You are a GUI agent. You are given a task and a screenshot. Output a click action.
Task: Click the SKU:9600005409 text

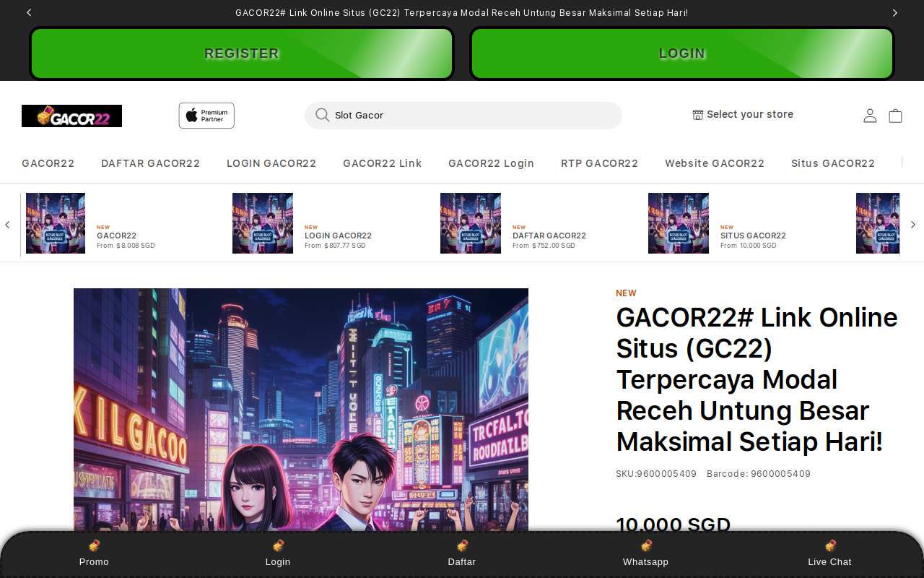point(656,474)
